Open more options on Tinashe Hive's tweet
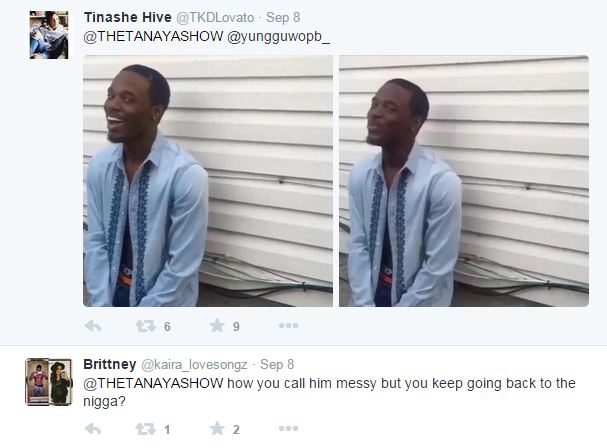 click(288, 325)
